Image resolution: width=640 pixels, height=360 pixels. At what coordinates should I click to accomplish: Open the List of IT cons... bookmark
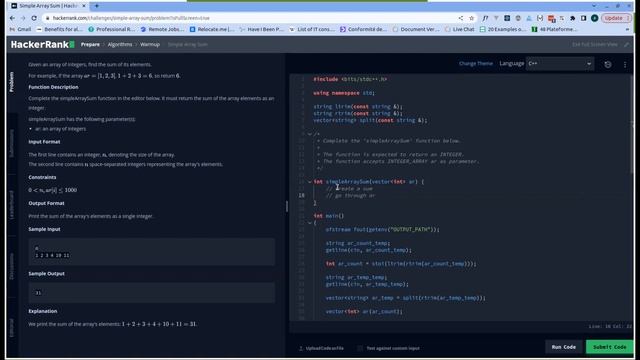point(312,29)
